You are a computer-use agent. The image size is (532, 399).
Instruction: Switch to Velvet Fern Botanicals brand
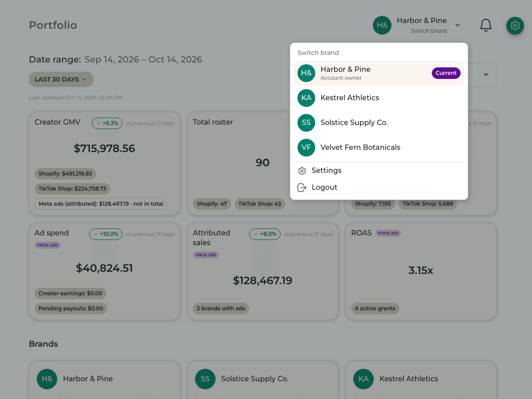(379, 147)
